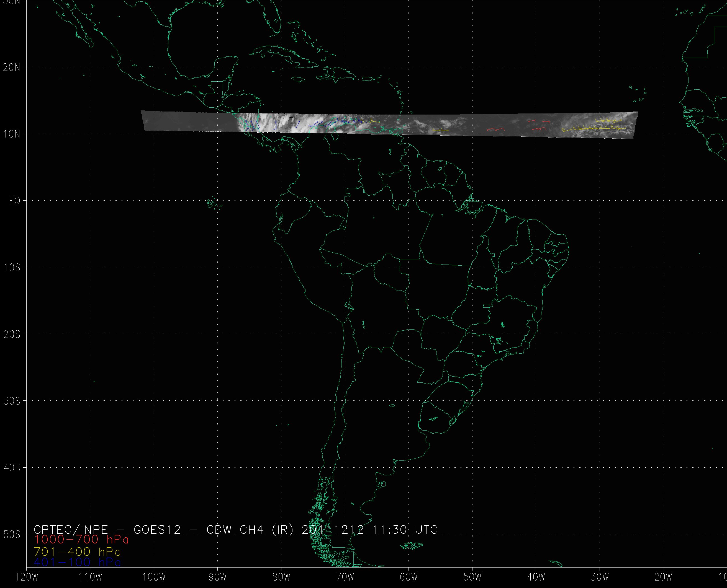Click the blue 401-100 hPa legend entry

click(x=77, y=563)
